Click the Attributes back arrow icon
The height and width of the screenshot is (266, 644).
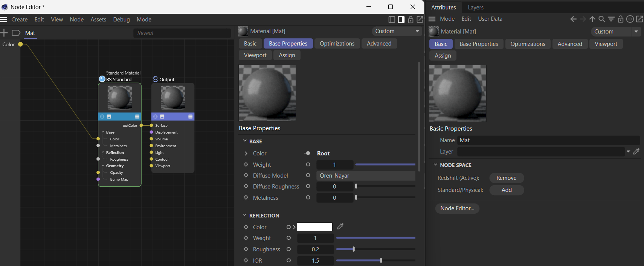[573, 19]
